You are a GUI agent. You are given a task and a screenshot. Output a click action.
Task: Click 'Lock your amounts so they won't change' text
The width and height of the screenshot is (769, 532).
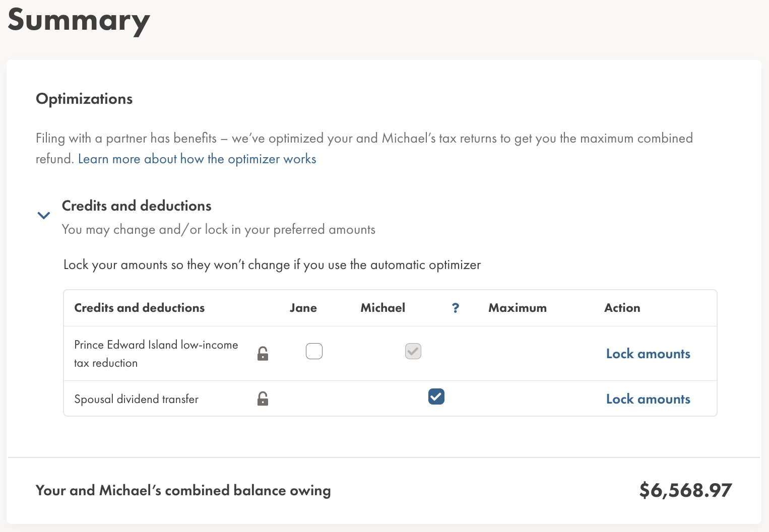pos(272,265)
